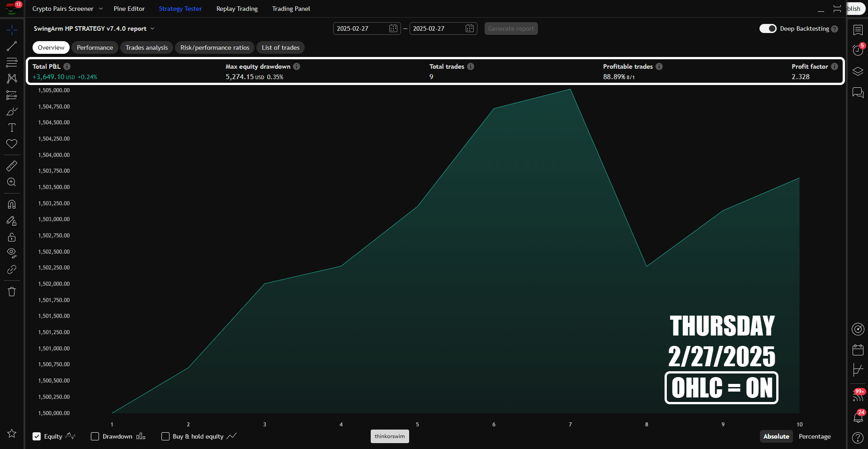Activate the magnet mode icon
The width and height of the screenshot is (868, 449).
[x=12, y=204]
